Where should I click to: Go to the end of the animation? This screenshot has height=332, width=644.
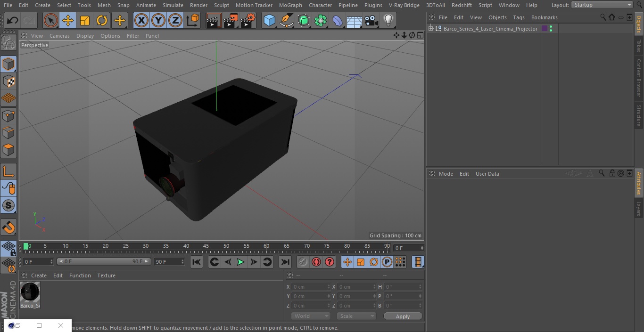point(285,262)
